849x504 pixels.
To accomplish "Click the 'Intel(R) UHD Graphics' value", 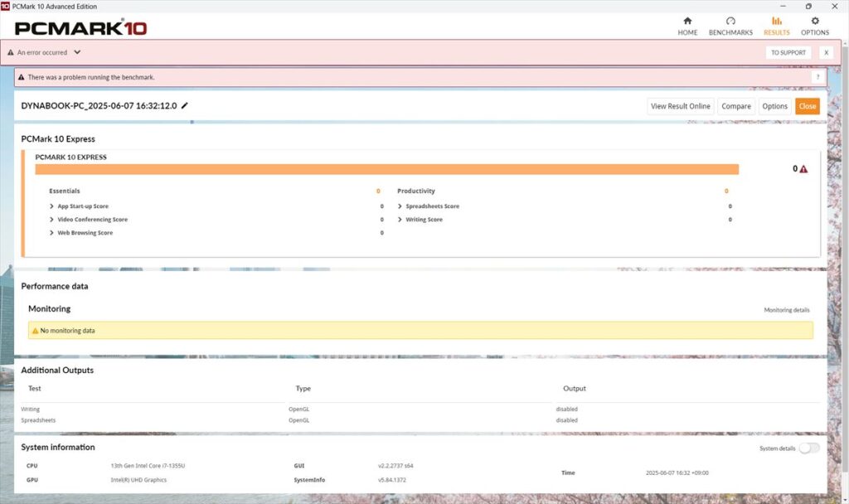I will [138, 480].
